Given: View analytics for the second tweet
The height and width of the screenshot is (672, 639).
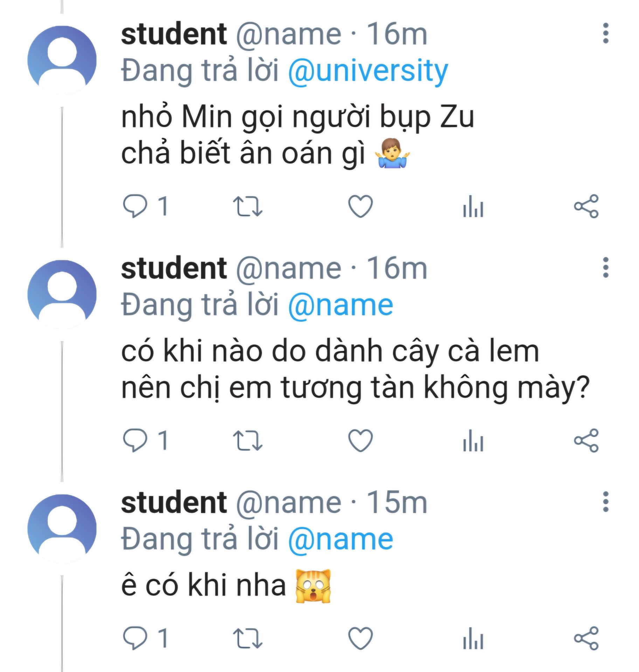Looking at the screenshot, I should [x=473, y=441].
